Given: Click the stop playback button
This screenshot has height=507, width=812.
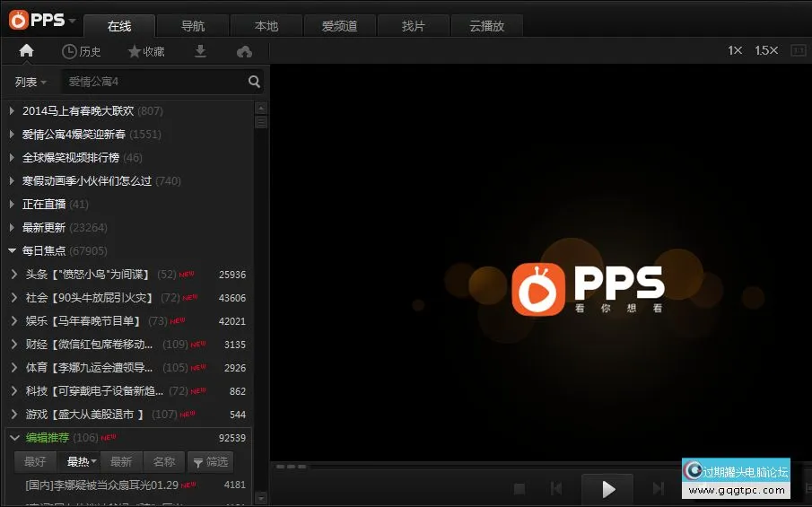Looking at the screenshot, I should (520, 488).
